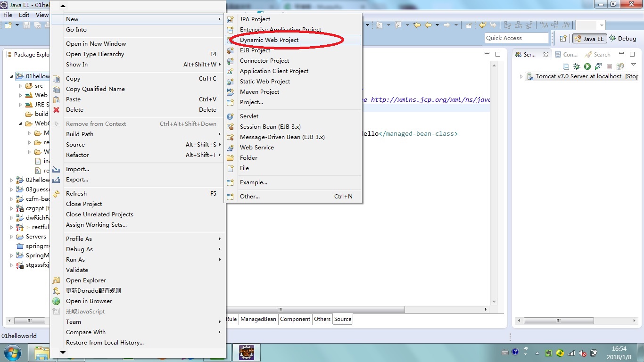Choose Maven Project in the submenu

(x=259, y=92)
